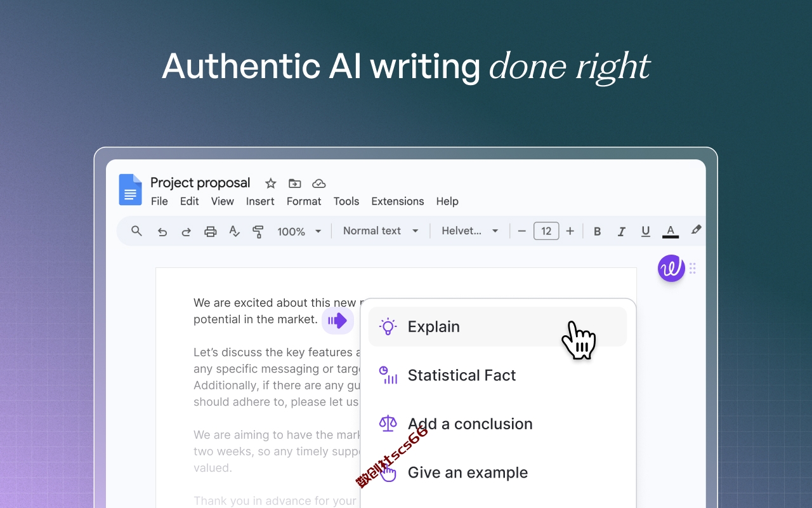Click the search magnifier in toolbar
Viewport: 812px width, 508px height.
coord(136,231)
